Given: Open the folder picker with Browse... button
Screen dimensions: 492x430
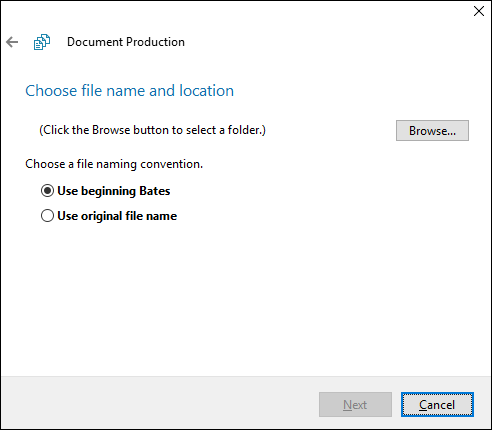Looking at the screenshot, I should (x=432, y=130).
